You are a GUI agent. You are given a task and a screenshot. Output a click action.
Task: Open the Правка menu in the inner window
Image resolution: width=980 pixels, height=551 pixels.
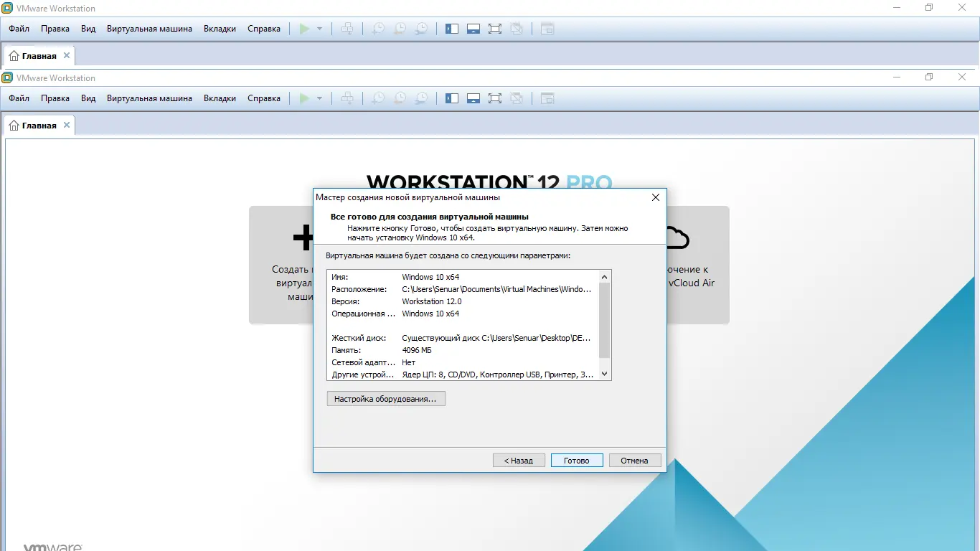coord(55,98)
